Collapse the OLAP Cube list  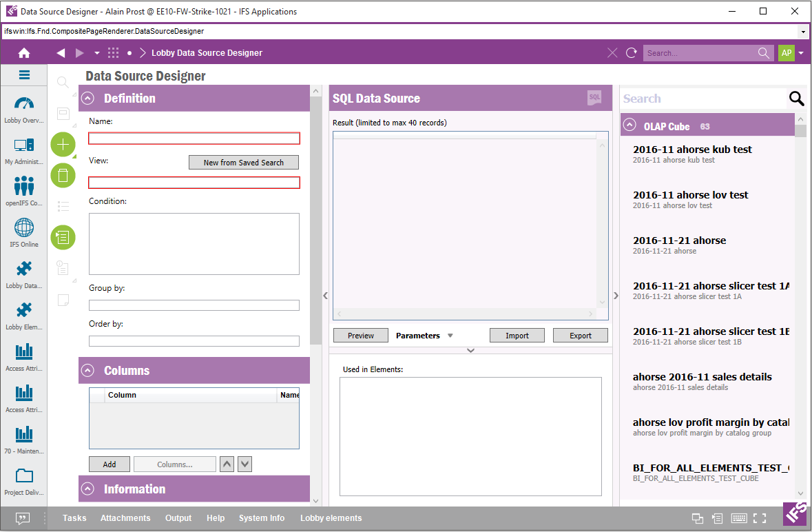pyautogui.click(x=629, y=126)
